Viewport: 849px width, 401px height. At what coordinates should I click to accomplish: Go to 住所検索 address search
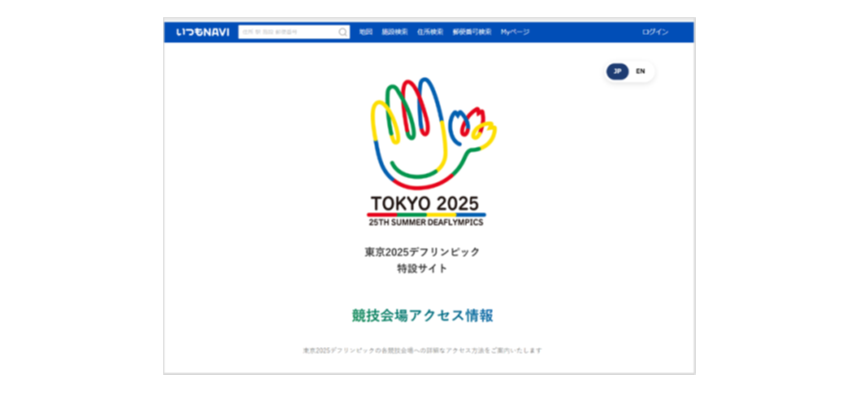click(430, 32)
